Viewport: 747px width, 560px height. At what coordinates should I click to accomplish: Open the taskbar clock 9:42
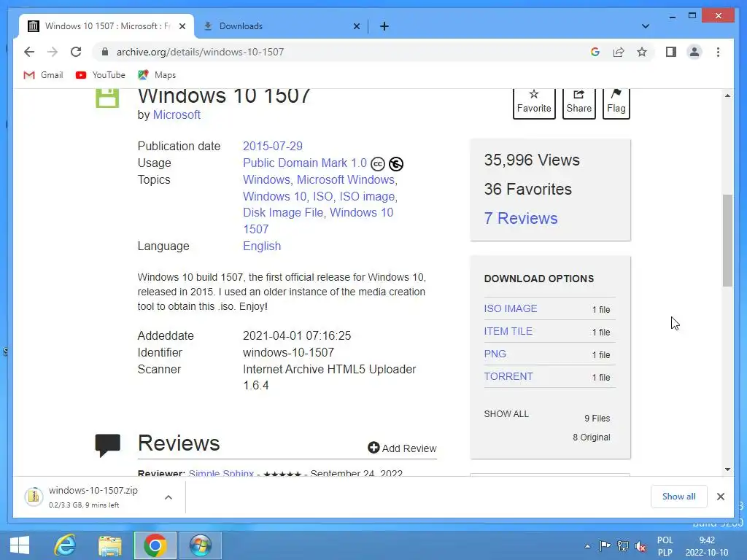pyautogui.click(x=707, y=540)
